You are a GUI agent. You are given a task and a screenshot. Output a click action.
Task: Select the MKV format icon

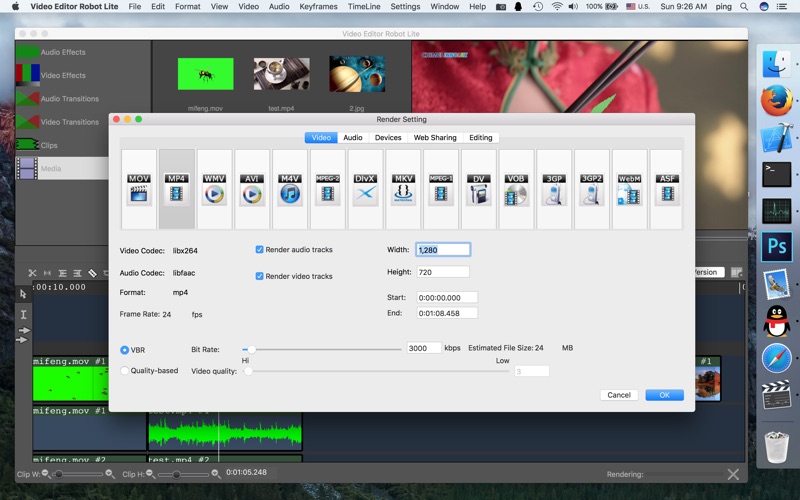pos(403,189)
